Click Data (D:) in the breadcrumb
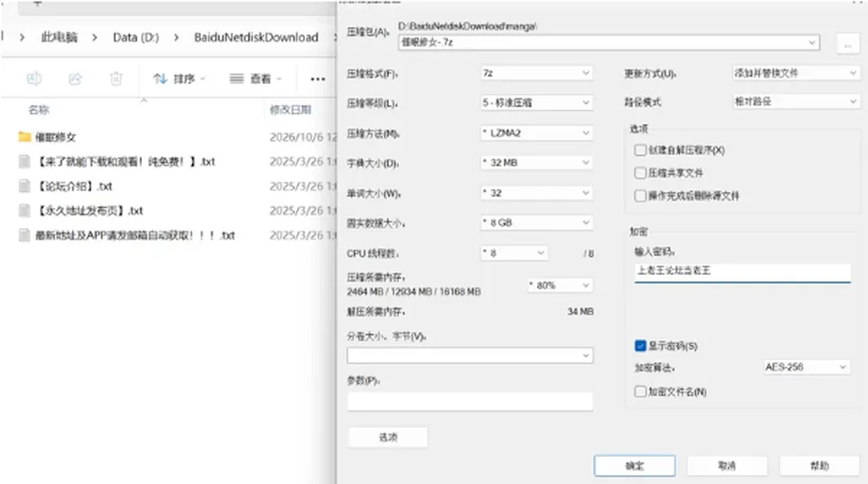This screenshot has height=484, width=868. click(136, 37)
